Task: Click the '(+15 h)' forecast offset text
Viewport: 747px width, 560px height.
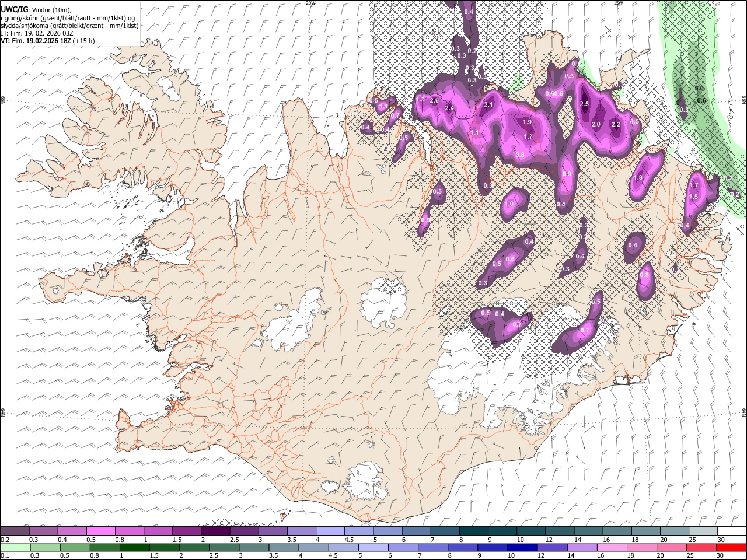Action: coord(84,41)
